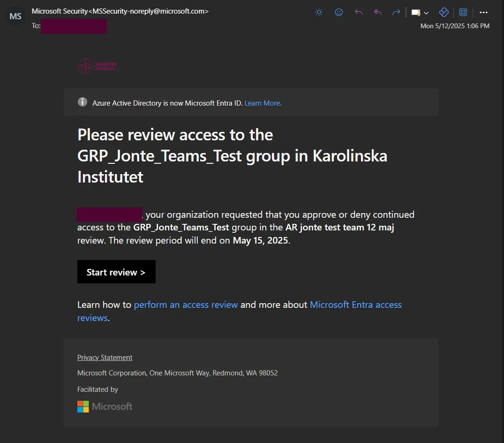Click the Forward arrow icon
This screenshot has height=443, width=504.
(x=396, y=13)
